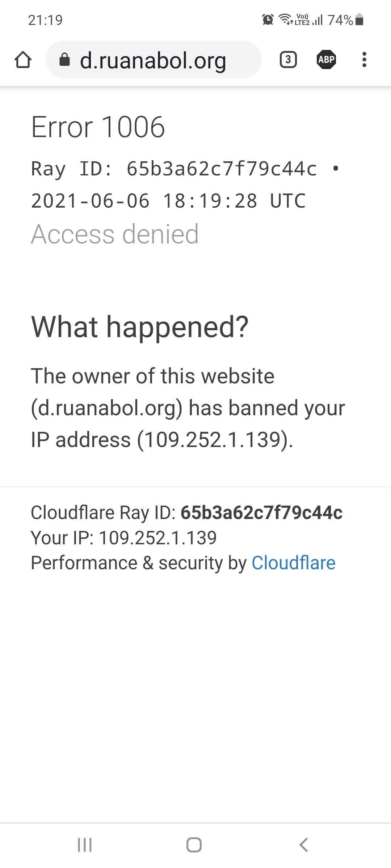
Task: Open the Adblock Plus ABP extension icon
Action: pyautogui.click(x=326, y=60)
